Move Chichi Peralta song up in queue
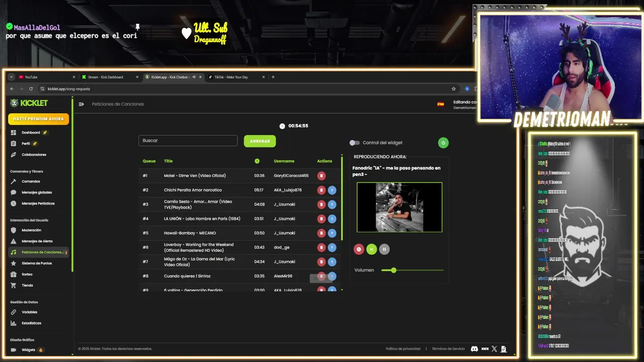The height and width of the screenshot is (362, 644). coord(332,190)
